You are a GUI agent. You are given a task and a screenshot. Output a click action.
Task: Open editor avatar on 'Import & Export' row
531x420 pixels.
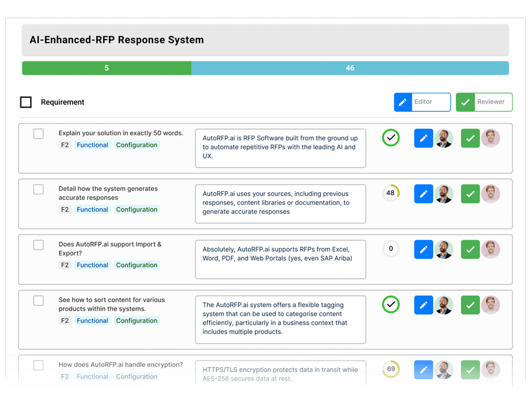tap(444, 249)
